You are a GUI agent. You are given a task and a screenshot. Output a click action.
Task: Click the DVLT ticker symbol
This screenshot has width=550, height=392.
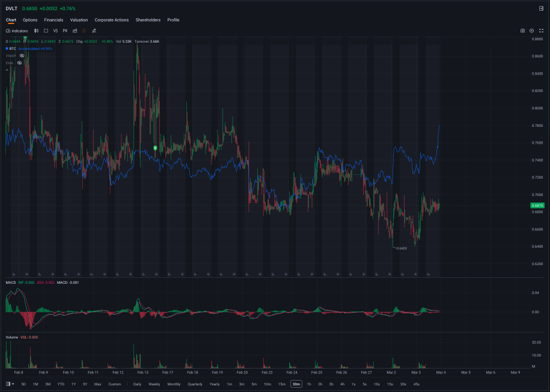[11, 8]
